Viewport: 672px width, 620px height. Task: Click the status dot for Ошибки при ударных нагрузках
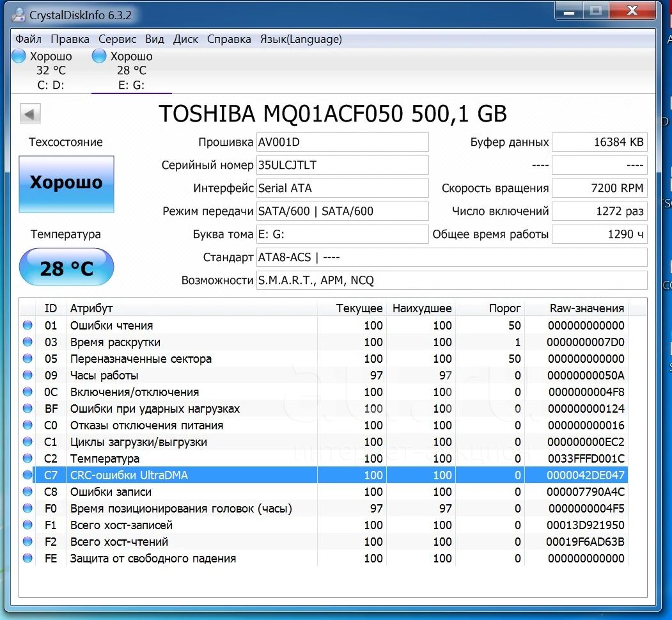tap(28, 408)
